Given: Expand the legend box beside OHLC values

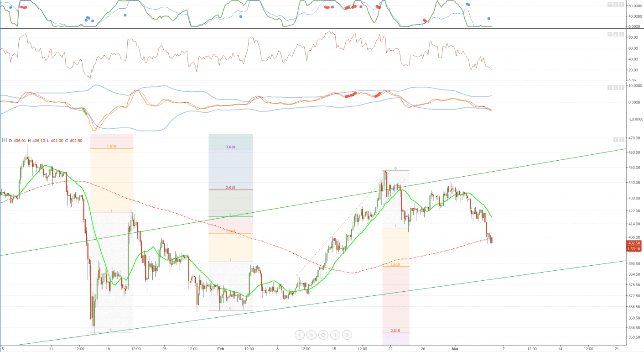Looking at the screenshot, I should (x=5, y=141).
